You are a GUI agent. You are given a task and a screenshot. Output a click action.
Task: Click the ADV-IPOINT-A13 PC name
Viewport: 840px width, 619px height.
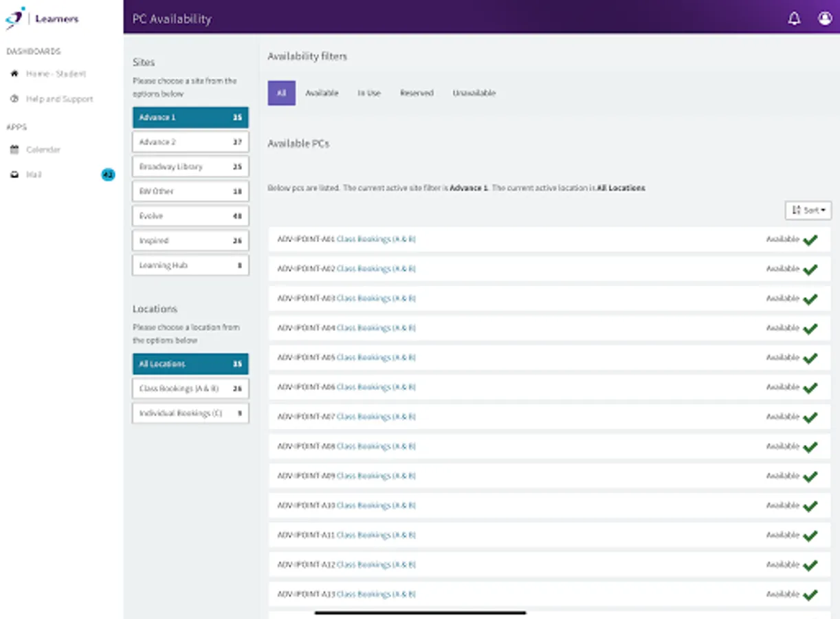(x=306, y=594)
